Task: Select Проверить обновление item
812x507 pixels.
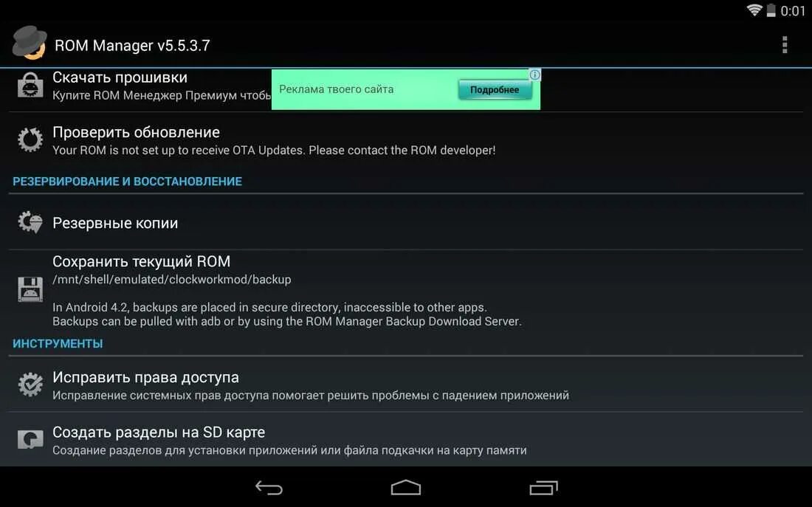Action: coord(406,139)
